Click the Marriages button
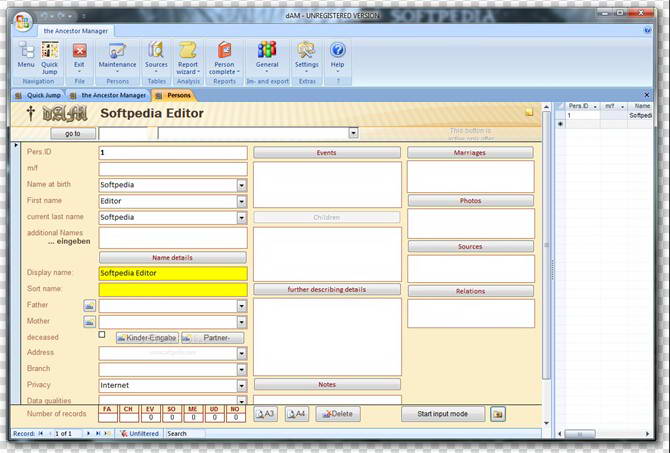 point(470,153)
